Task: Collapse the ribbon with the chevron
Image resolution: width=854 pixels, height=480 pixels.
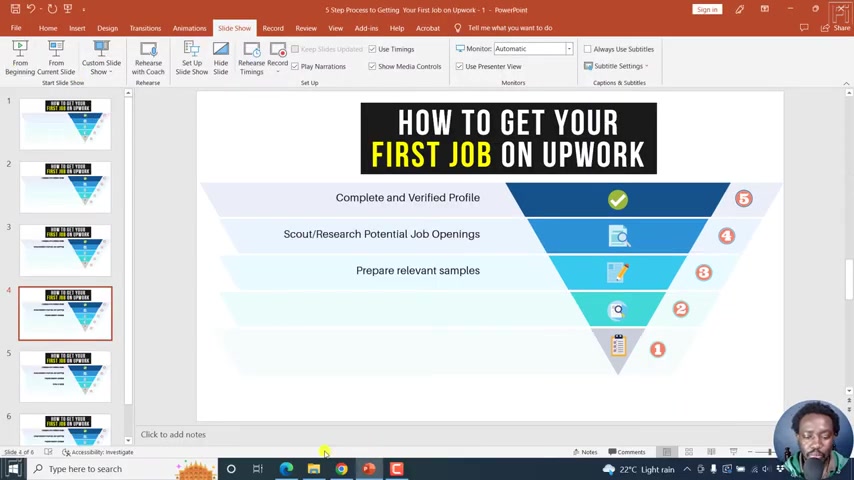Action: (x=846, y=83)
